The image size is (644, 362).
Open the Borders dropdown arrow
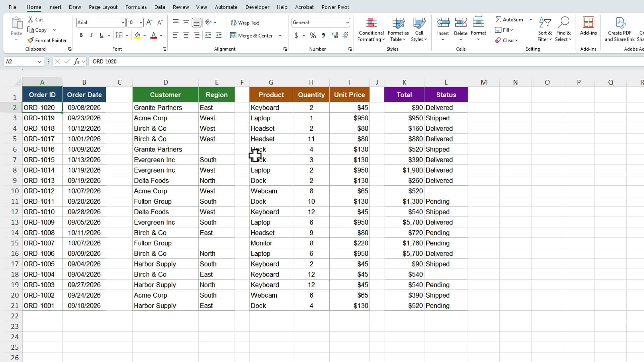(x=127, y=35)
